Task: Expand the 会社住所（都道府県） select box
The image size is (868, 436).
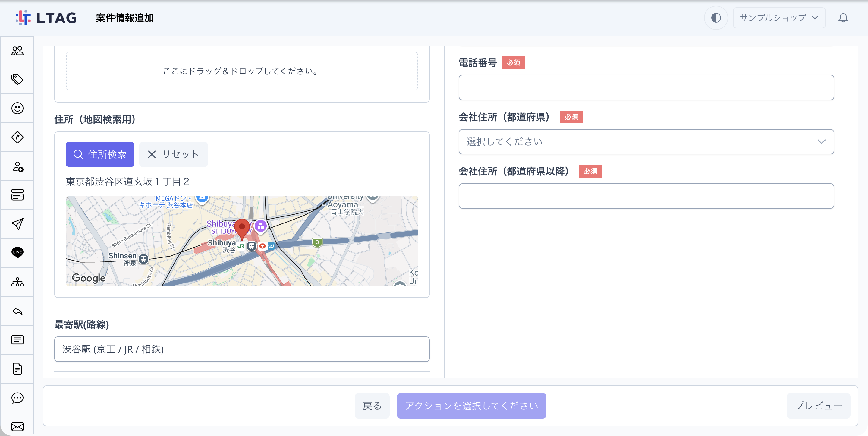Action: 646,142
